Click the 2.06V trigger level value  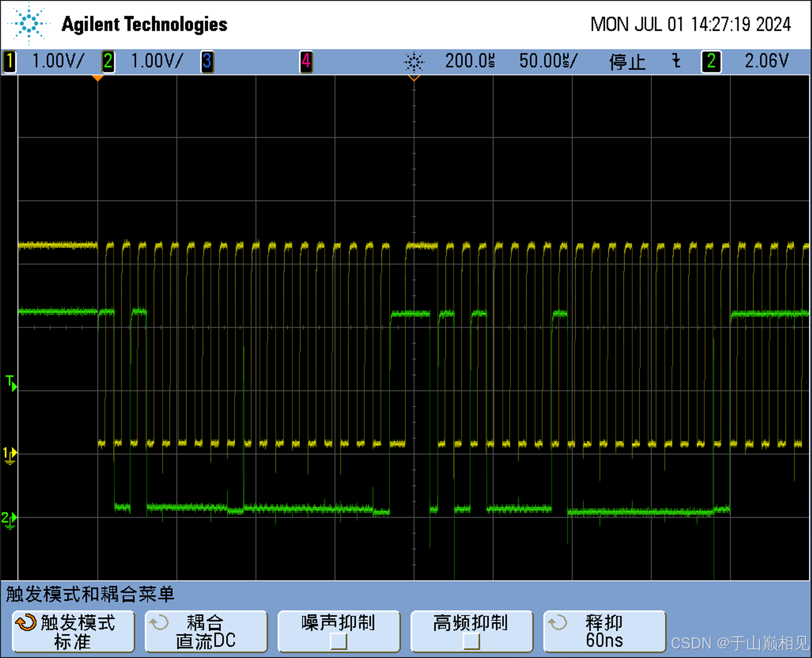point(766,61)
